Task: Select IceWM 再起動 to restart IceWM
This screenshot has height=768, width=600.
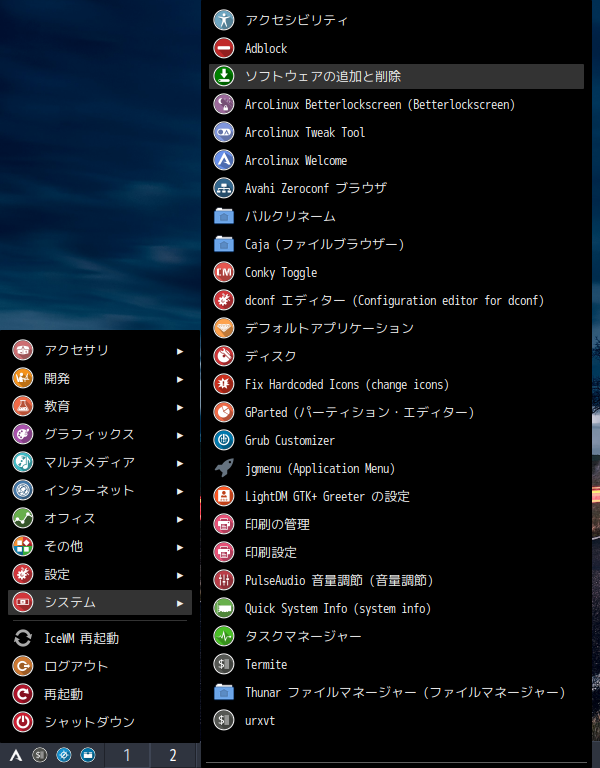Action: (100, 638)
